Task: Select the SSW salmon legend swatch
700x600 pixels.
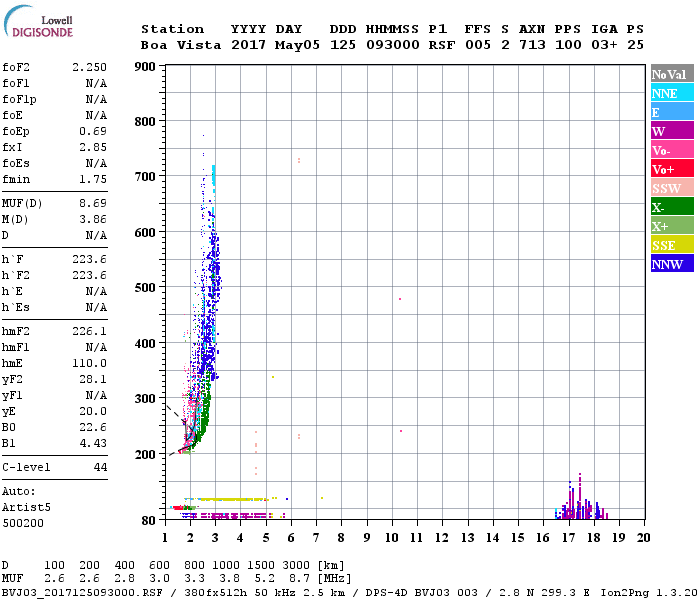Action: (672, 188)
